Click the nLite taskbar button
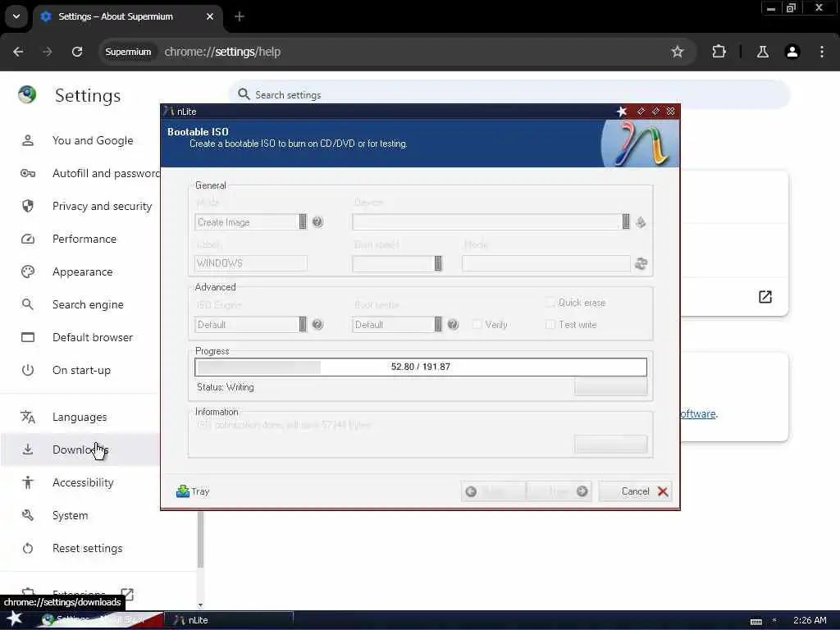 click(230, 620)
